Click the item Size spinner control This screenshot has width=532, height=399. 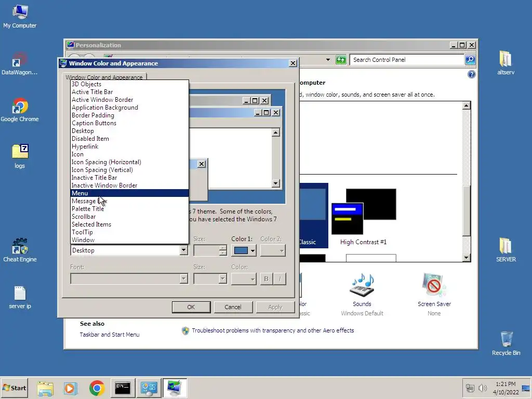223,250
